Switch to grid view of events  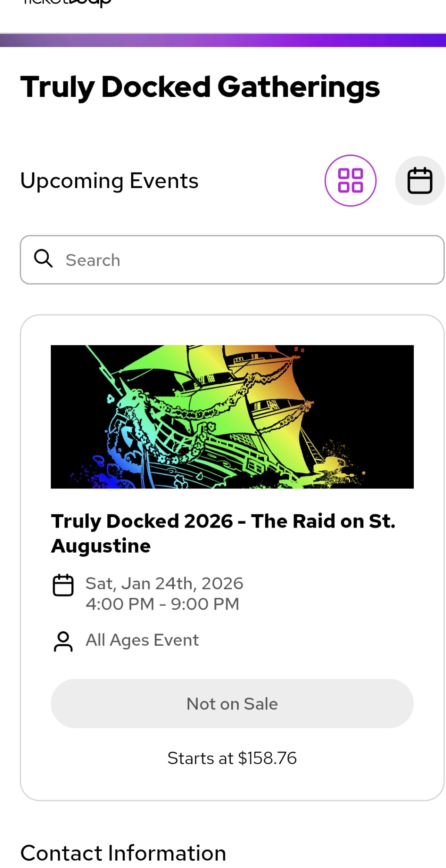pyautogui.click(x=350, y=181)
